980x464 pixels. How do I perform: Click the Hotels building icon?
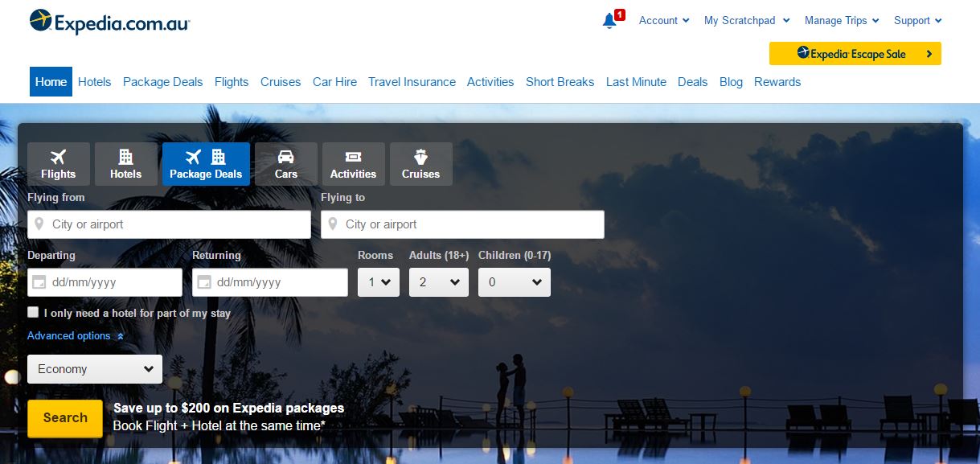(x=125, y=158)
